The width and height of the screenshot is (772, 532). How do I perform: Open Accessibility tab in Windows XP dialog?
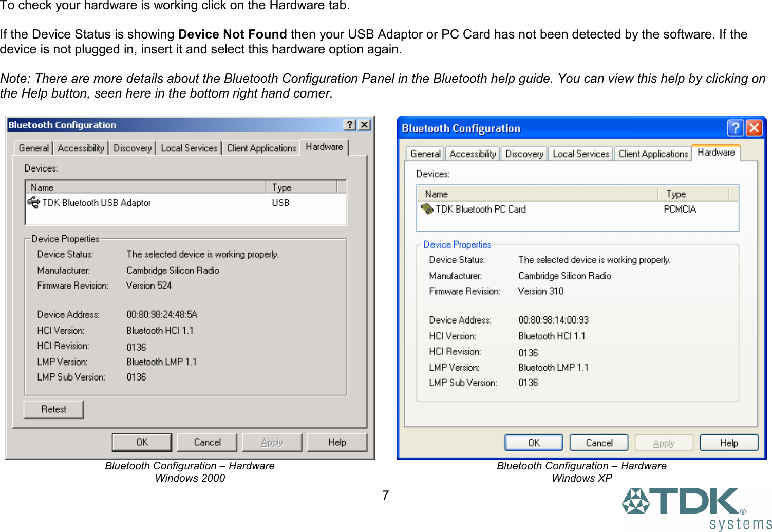(473, 154)
